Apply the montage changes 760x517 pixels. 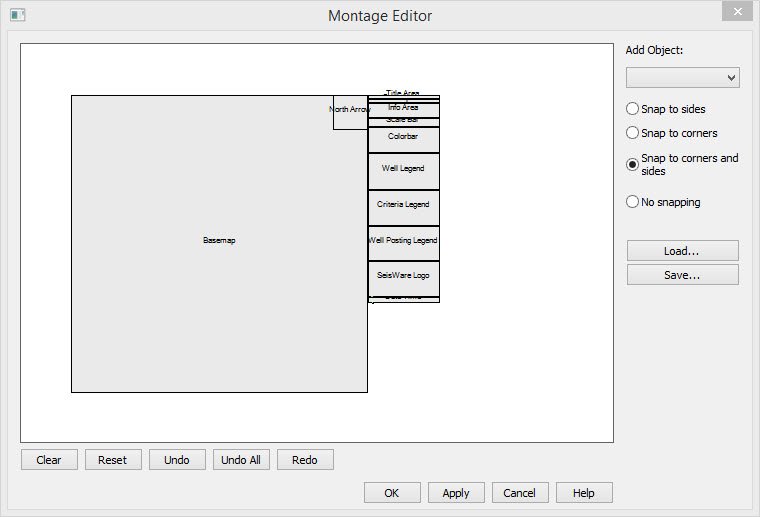point(456,493)
